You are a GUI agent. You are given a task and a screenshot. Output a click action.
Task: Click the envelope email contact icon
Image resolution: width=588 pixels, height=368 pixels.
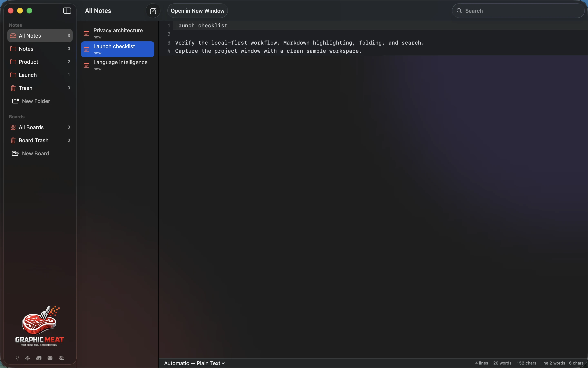pos(50,358)
